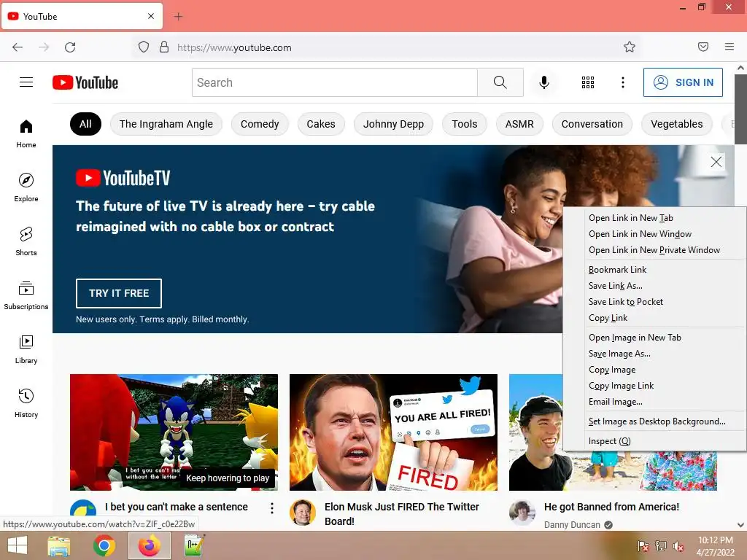Open Shorts in the sidebar

tap(26, 241)
